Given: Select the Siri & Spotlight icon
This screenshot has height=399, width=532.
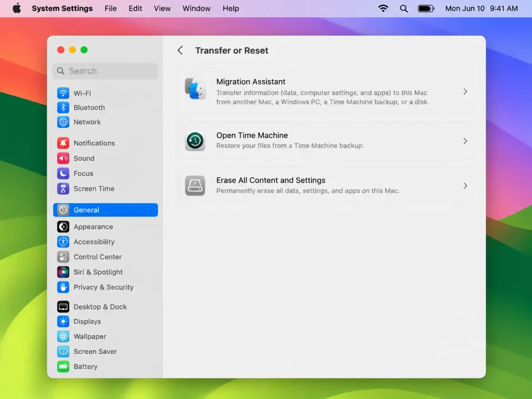Looking at the screenshot, I should 63,272.
